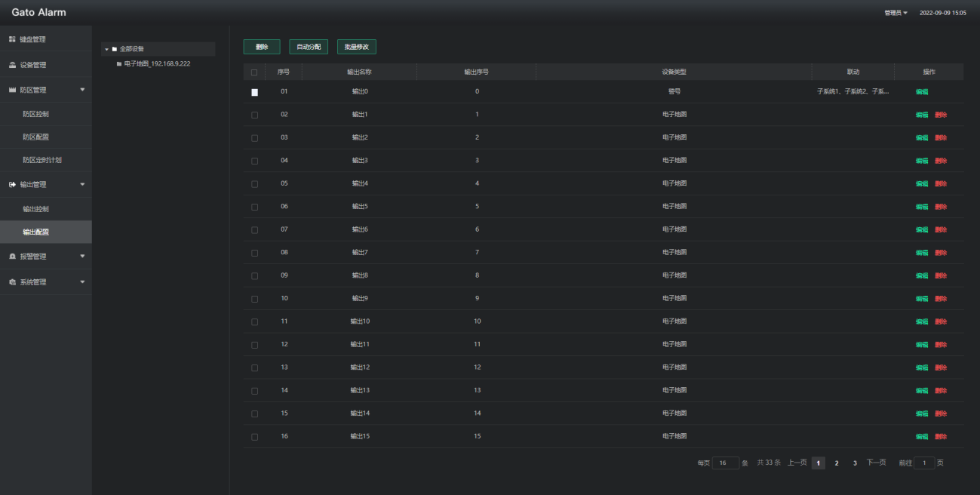The height and width of the screenshot is (495, 980).
Task: Click 下一页 to go to next page
Action: pyautogui.click(x=876, y=463)
